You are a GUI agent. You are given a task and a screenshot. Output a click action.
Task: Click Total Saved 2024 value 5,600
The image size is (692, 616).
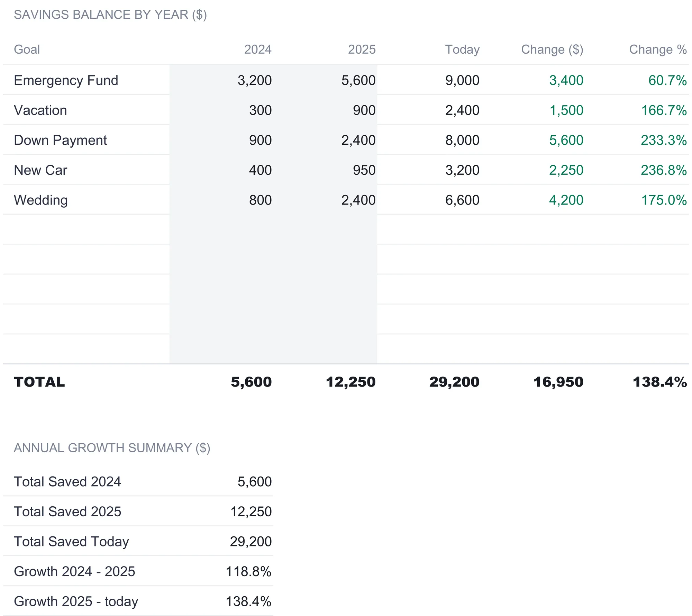pos(255,482)
